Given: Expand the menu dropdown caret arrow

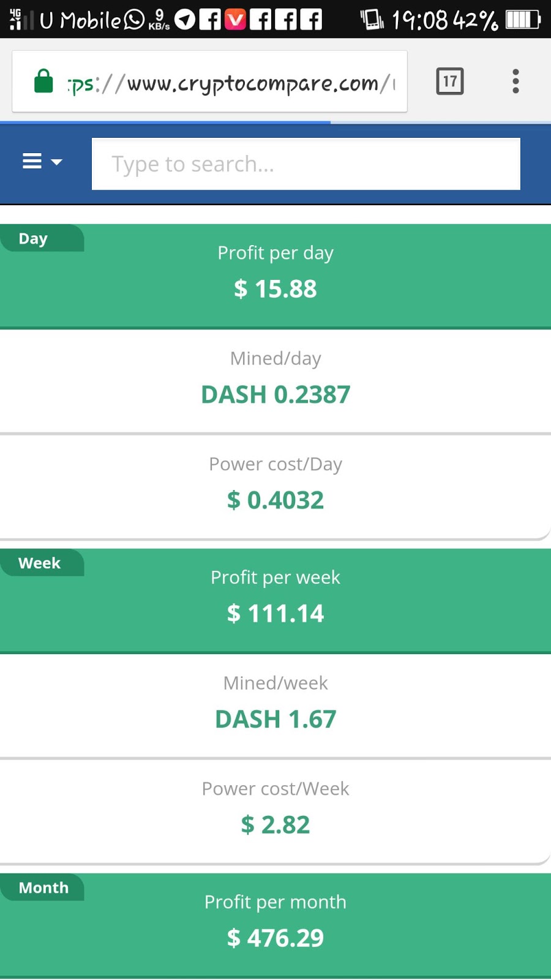Looking at the screenshot, I should coord(57,162).
